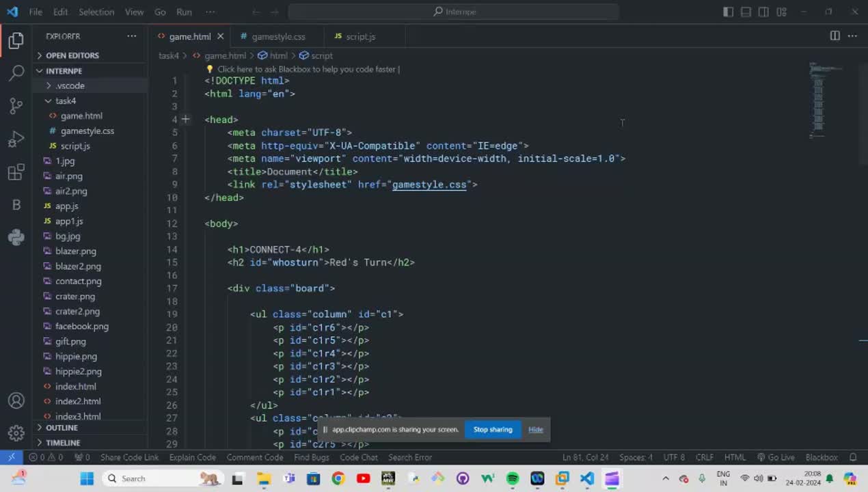Toggle the primary side bar layout button
Screen dimensions: 868x492
728,12
